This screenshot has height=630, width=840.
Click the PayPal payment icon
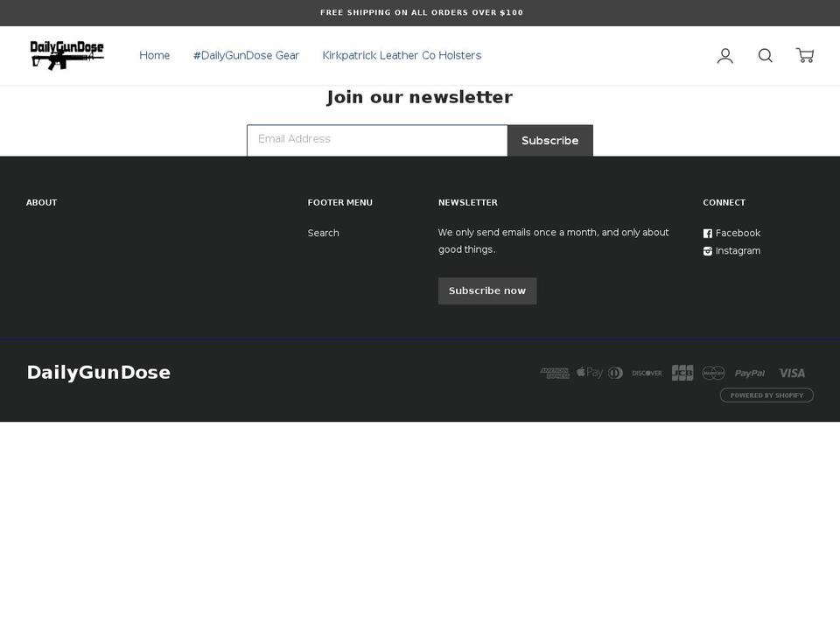click(x=750, y=374)
